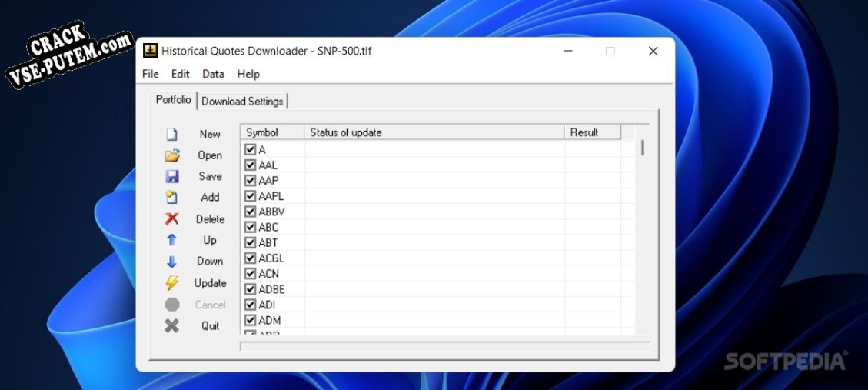Select the ADI symbol text
This screenshot has width=868, height=390.
pos(267,305)
